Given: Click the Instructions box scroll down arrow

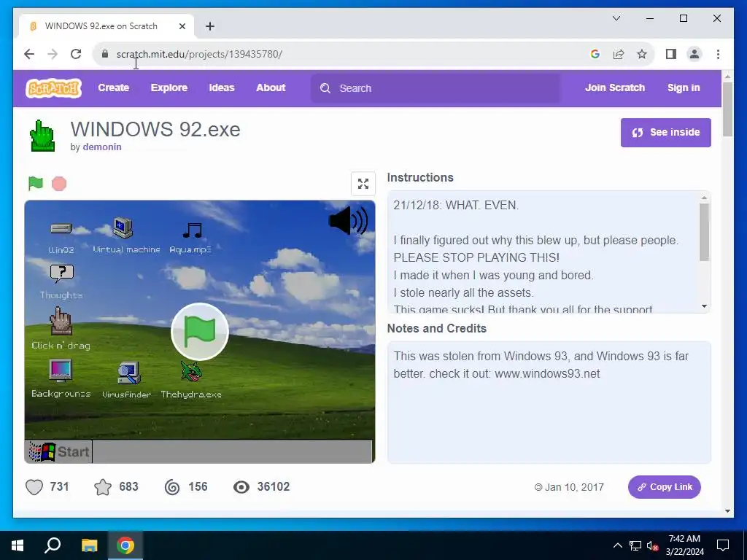Looking at the screenshot, I should tap(704, 306).
